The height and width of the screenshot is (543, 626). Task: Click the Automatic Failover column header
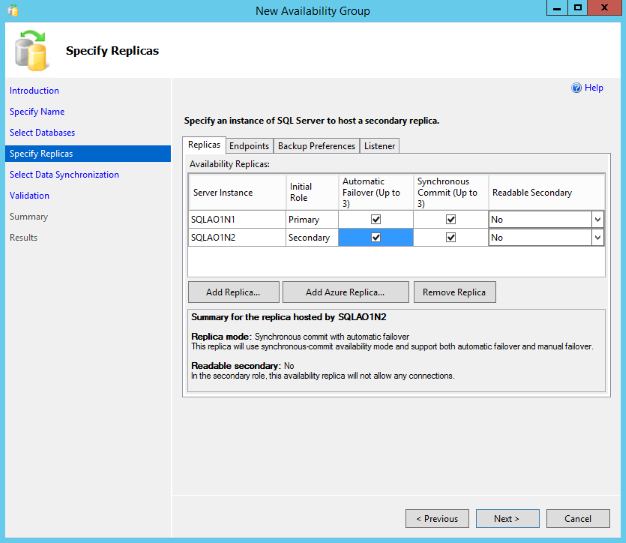[376, 192]
